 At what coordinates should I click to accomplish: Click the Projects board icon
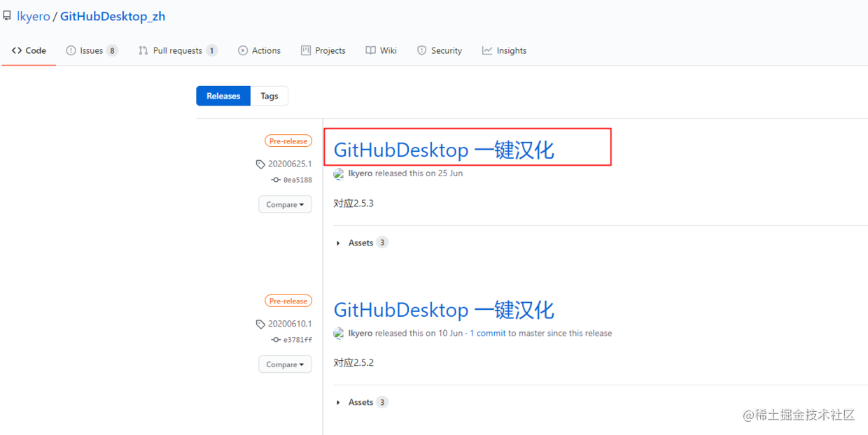coord(305,50)
